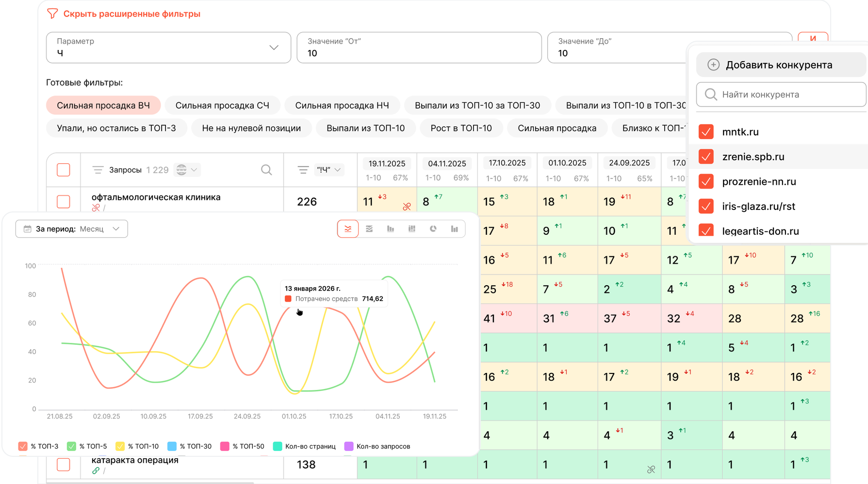The image size is (868, 484).
Task: Select the Сильная просадка СЧ filter chip
Action: click(222, 105)
